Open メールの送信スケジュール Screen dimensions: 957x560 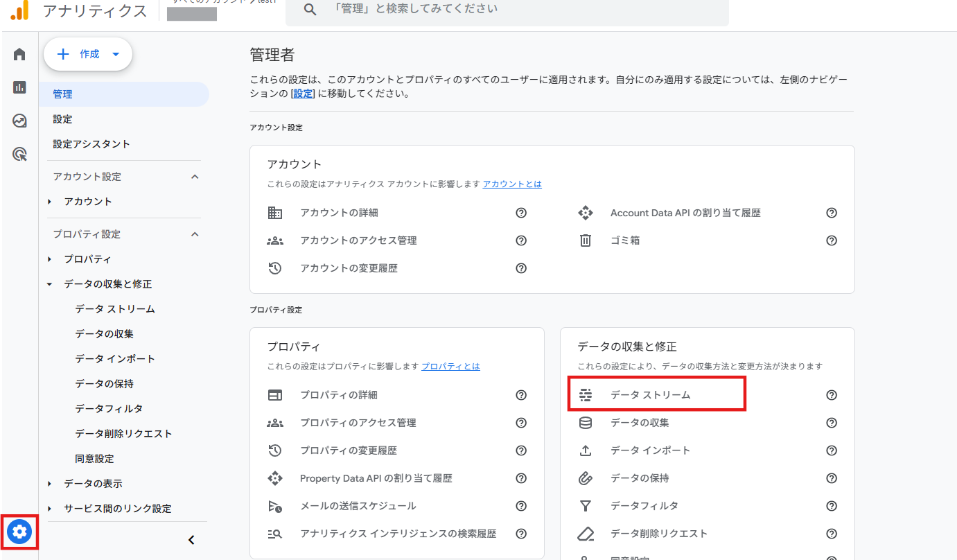[358, 506]
